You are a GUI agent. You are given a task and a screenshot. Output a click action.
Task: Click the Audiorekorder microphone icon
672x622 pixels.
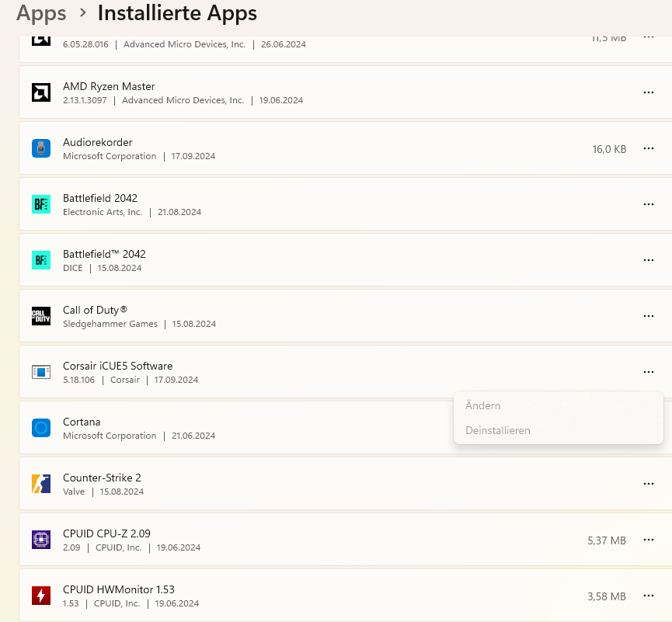point(41,148)
